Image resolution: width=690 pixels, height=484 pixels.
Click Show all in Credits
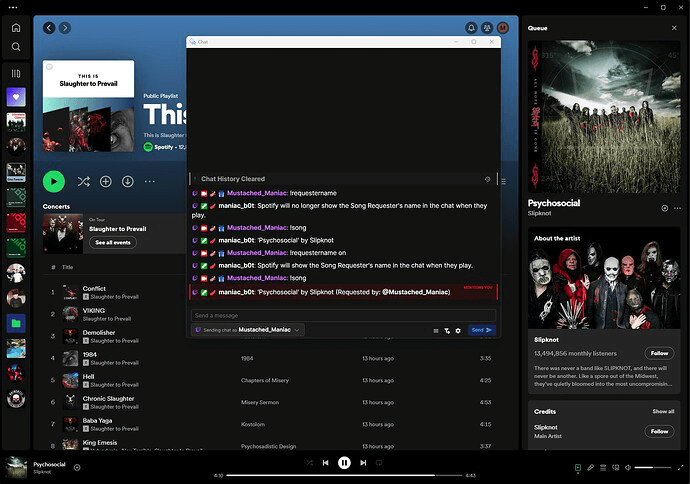click(663, 411)
